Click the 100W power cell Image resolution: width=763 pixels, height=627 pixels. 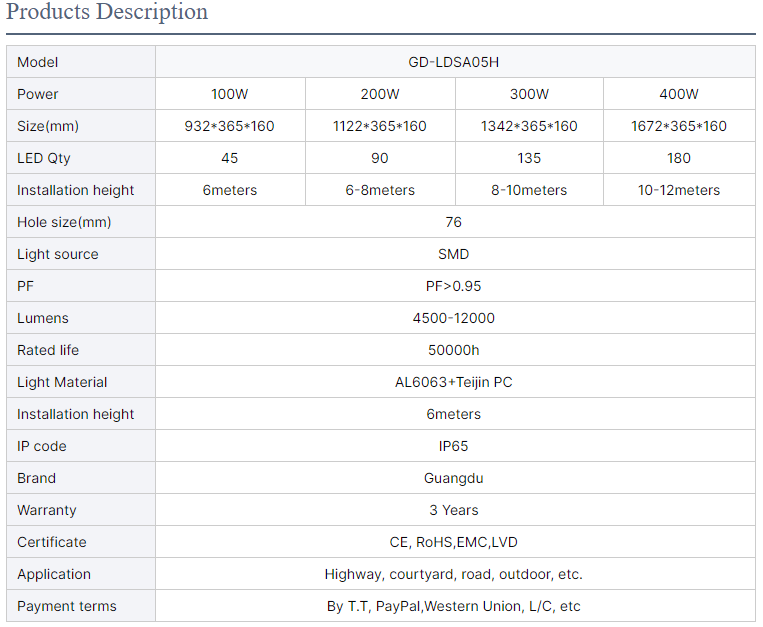point(230,94)
